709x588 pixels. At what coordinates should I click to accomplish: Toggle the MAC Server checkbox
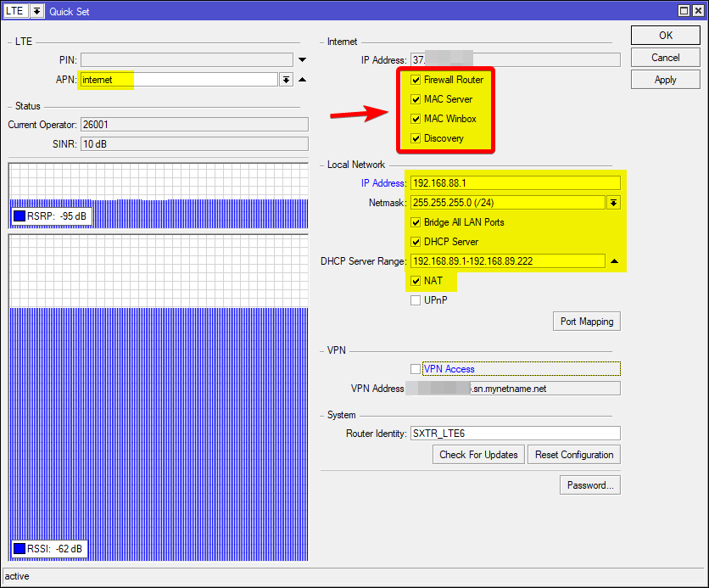point(416,99)
